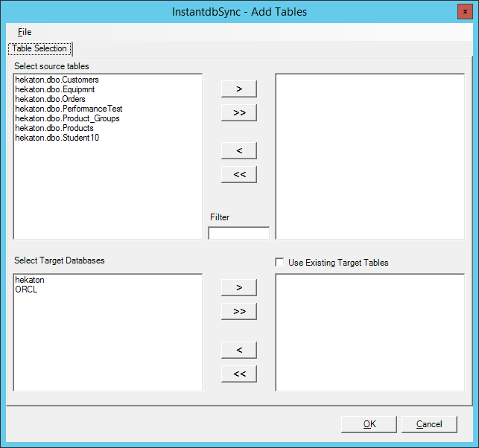Click the Cancel button
This screenshot has width=479, height=448.
pyautogui.click(x=429, y=424)
